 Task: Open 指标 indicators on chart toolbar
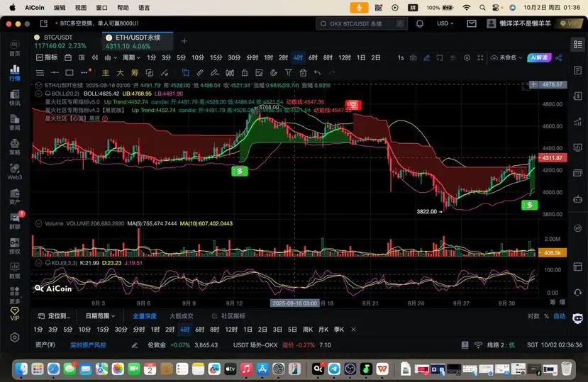click(47, 57)
